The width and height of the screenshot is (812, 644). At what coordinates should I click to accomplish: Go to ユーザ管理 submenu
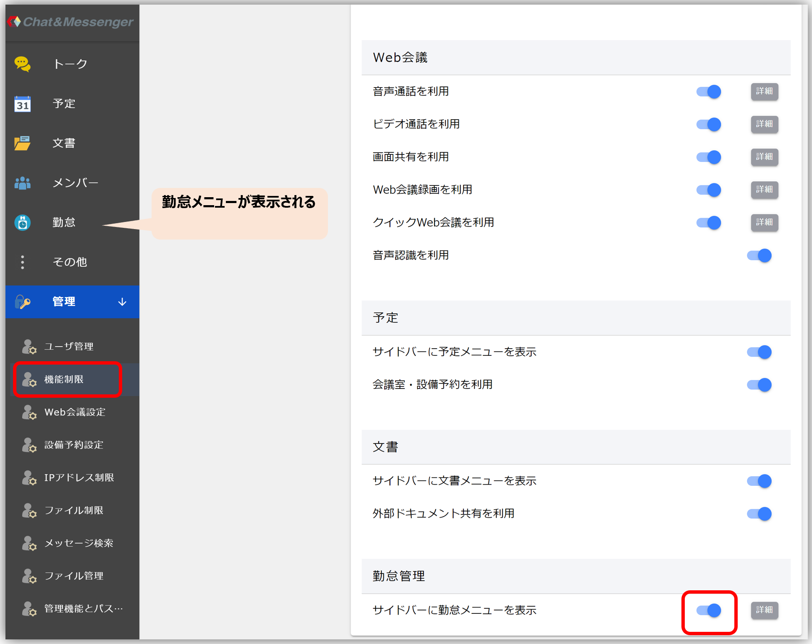tap(75, 347)
